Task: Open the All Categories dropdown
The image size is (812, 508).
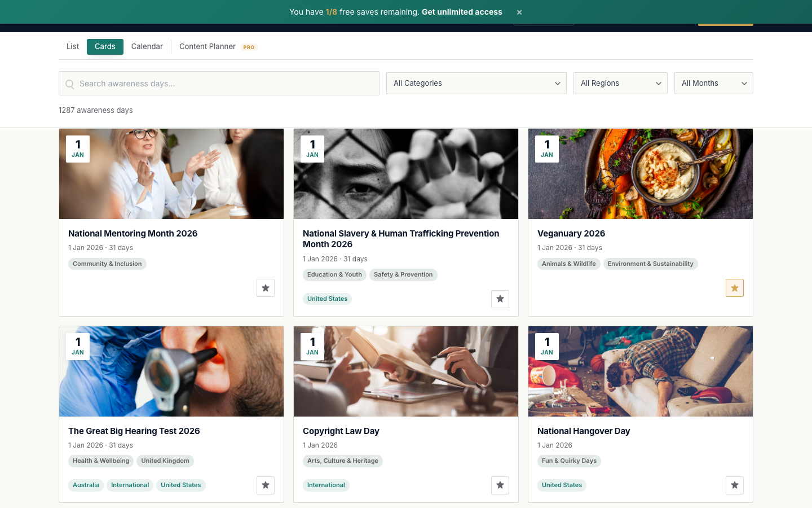Action: coord(476,83)
